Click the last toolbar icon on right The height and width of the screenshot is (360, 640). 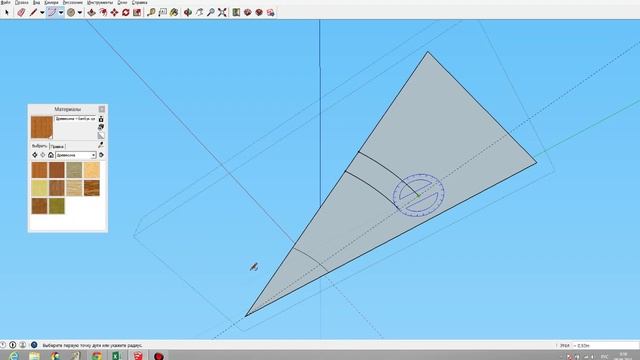tap(270, 12)
